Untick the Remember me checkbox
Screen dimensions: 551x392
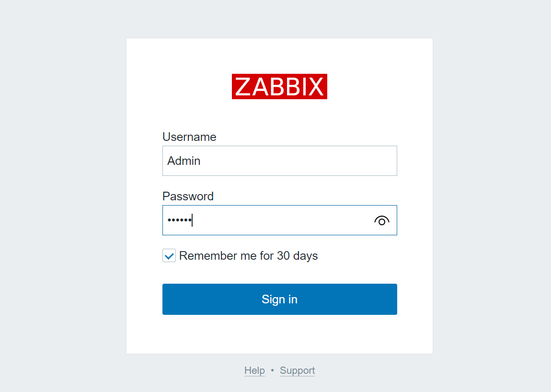169,255
